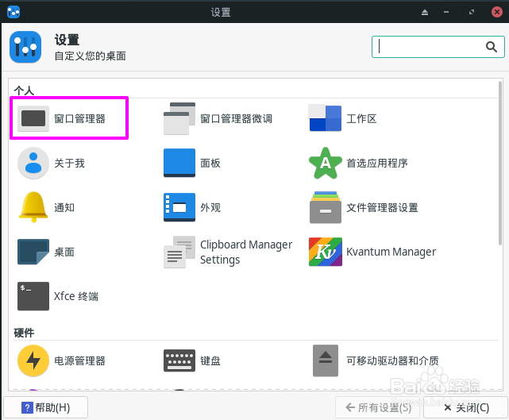The height and width of the screenshot is (420, 509).
Task: Click the magnifier icon in search box
Action: 492,47
